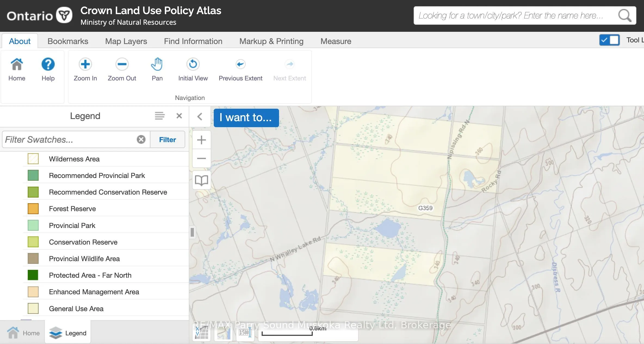The height and width of the screenshot is (344, 644).
Task: Click the Wilderness Area swatch
Action: [33, 159]
